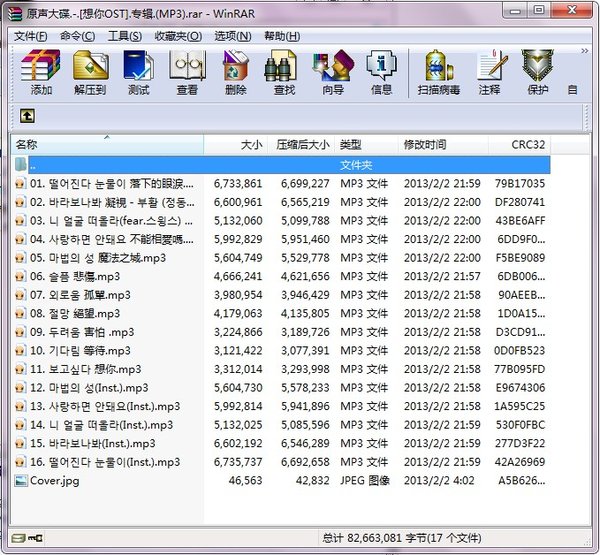This screenshot has width=600, height=555.
Task: Select file 06. 슬픔 悲傷.mp3
Action: [x=281, y=276]
